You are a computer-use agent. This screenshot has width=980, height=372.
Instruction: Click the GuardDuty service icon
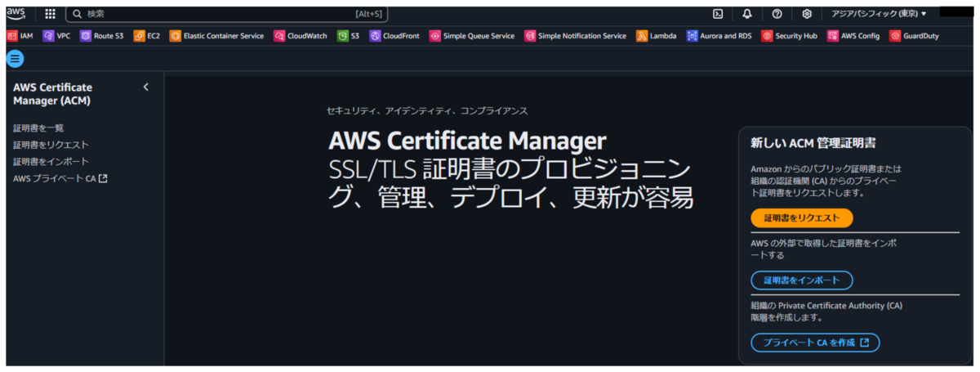click(x=895, y=36)
